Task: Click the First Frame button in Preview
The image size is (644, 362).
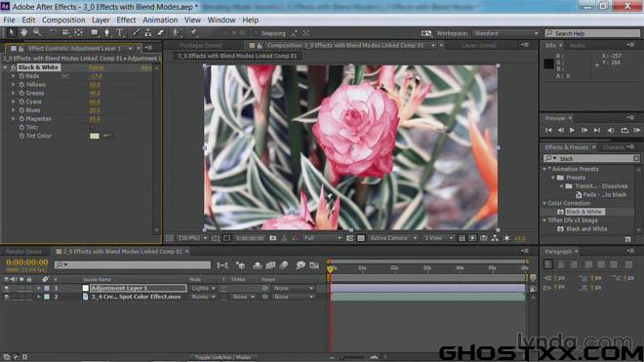Action: [548, 130]
